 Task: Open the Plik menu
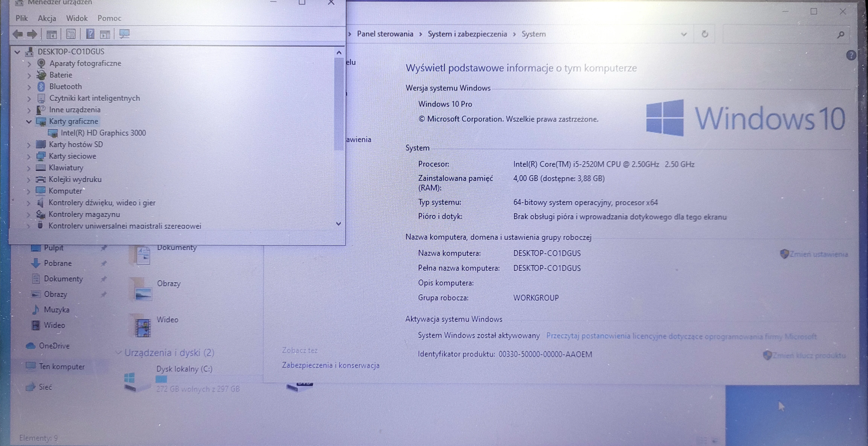tap(21, 18)
